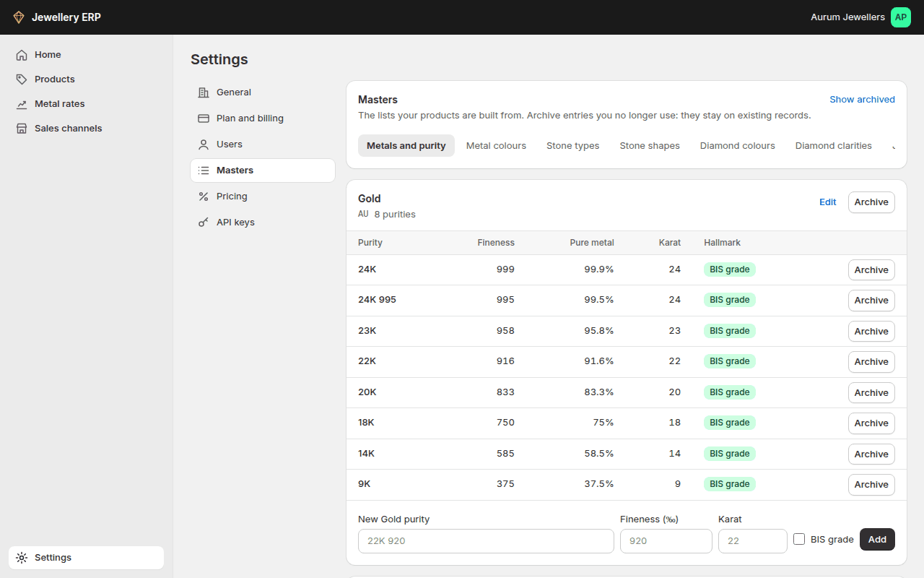Click the API keys key icon
This screenshot has width=924, height=578.
(204, 223)
